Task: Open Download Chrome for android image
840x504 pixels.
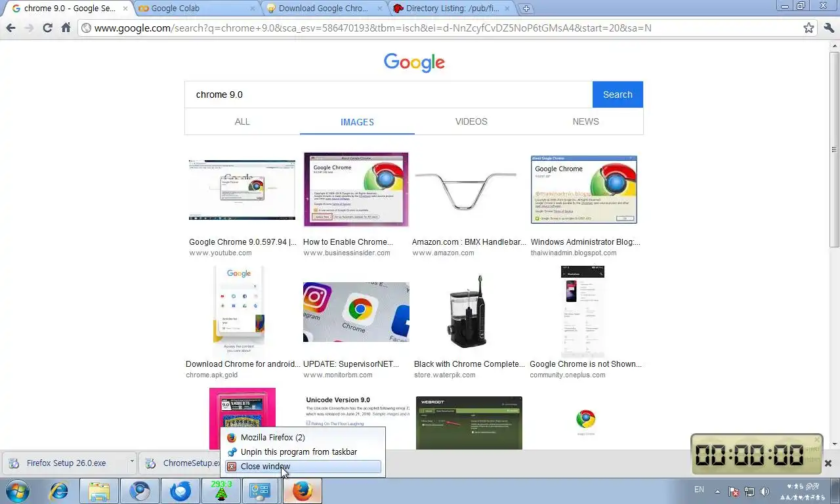Action: (x=239, y=312)
